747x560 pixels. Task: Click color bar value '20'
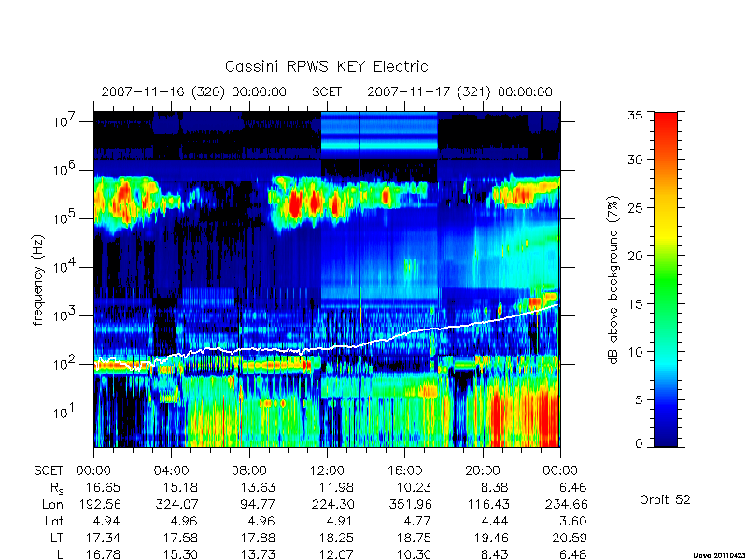click(x=636, y=256)
